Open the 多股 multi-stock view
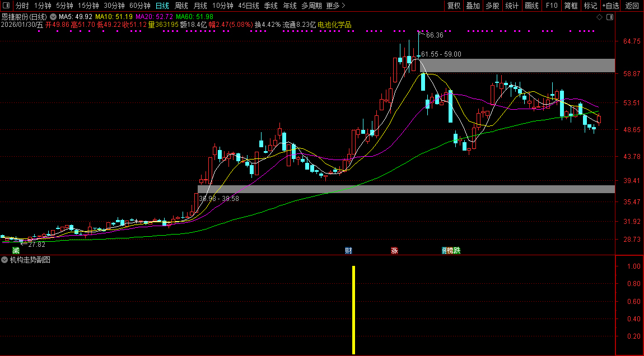This screenshot has width=644, height=356. pyautogui.click(x=492, y=6)
